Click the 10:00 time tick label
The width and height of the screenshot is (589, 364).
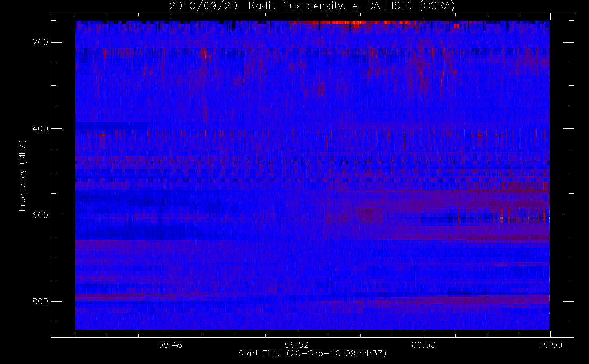click(550, 345)
